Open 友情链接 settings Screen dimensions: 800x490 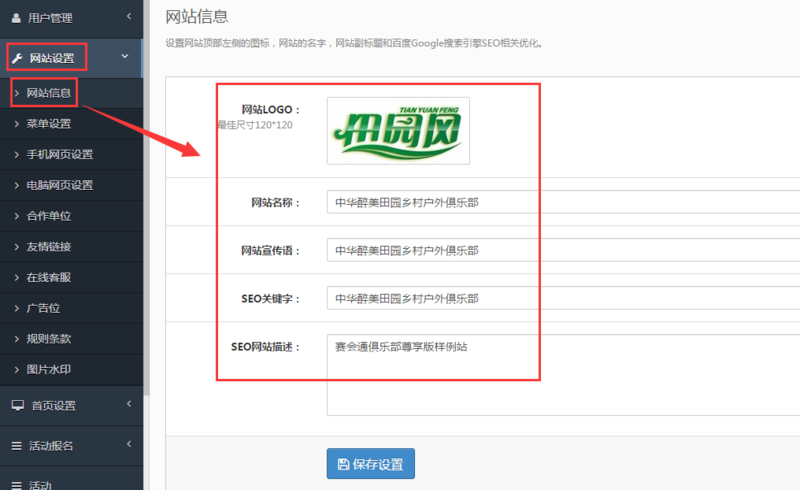[48, 247]
